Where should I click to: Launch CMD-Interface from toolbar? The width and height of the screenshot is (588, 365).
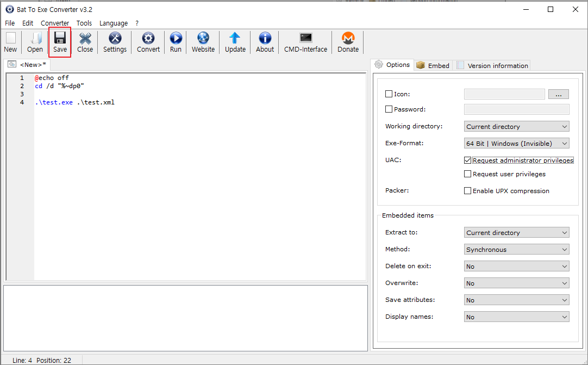[x=305, y=38]
